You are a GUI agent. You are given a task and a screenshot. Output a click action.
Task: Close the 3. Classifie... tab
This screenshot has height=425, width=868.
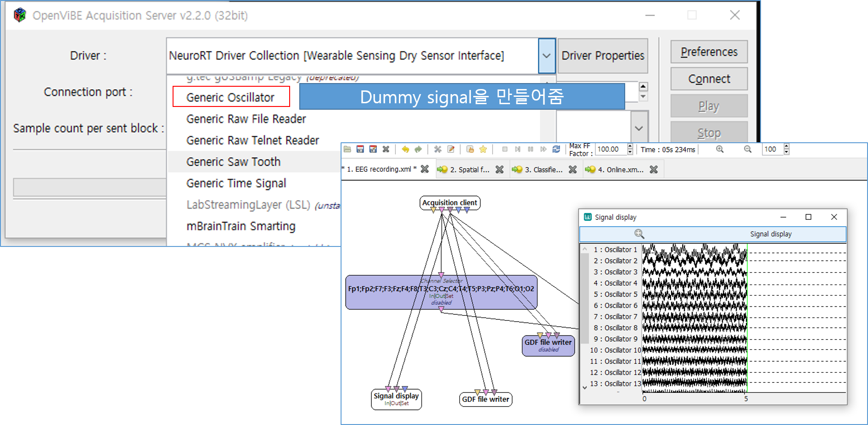point(573,169)
